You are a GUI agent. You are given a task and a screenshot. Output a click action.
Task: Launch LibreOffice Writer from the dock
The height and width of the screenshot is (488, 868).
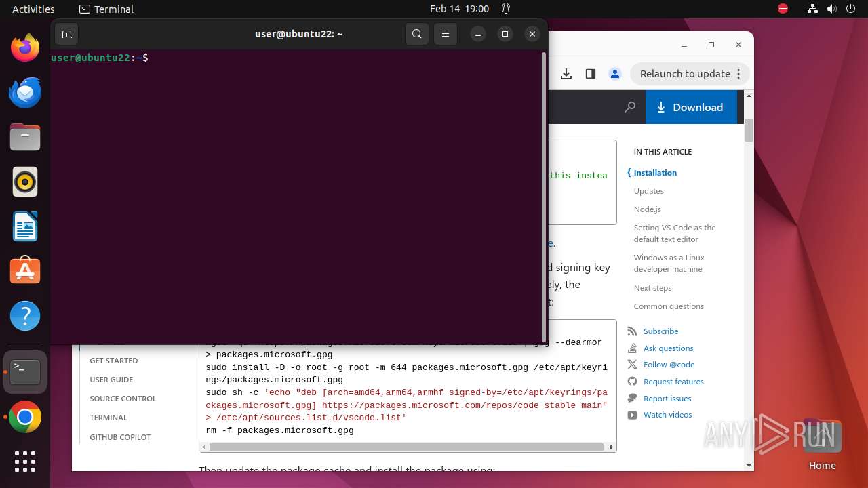click(x=25, y=227)
